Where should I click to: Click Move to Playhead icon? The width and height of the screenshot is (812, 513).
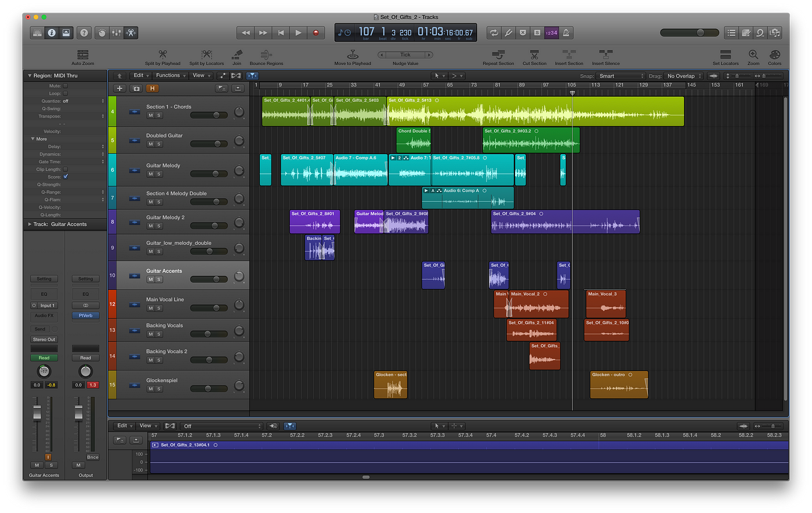[353, 54]
